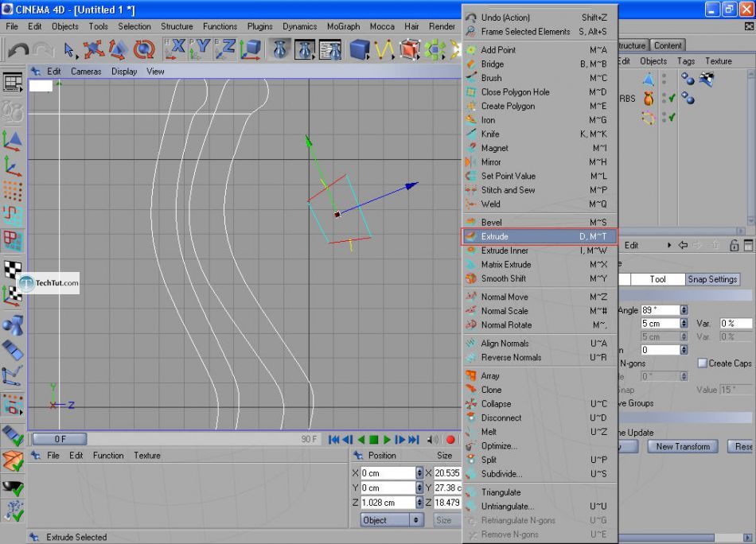Click the Position X spinner arrows
This screenshot has width=756, height=544.
[419, 472]
